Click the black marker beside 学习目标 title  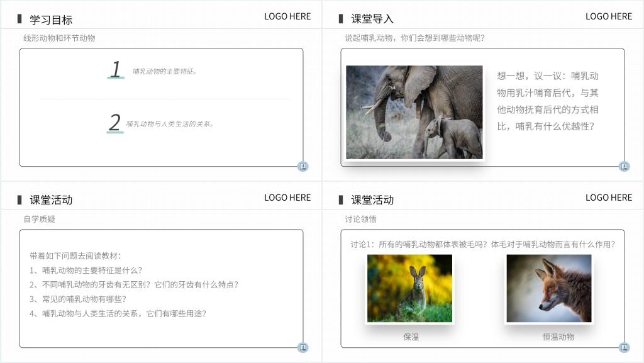pos(19,19)
